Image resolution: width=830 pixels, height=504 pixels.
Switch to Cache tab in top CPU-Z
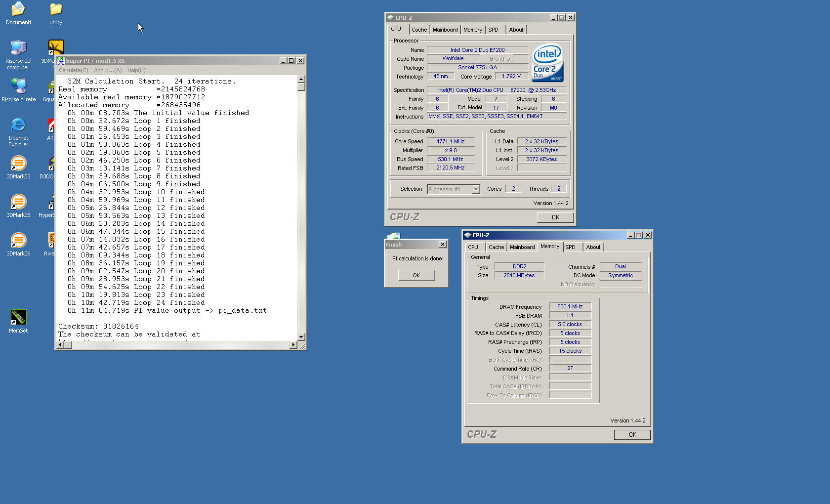(x=419, y=30)
